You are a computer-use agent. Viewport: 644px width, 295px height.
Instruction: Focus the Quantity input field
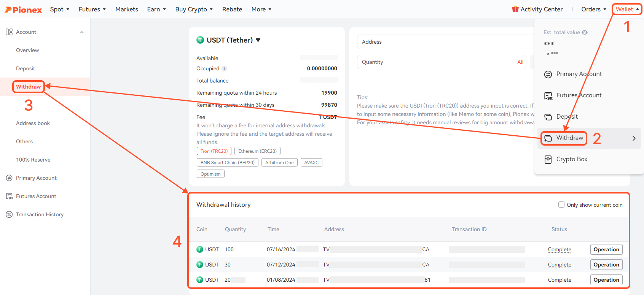pos(442,62)
